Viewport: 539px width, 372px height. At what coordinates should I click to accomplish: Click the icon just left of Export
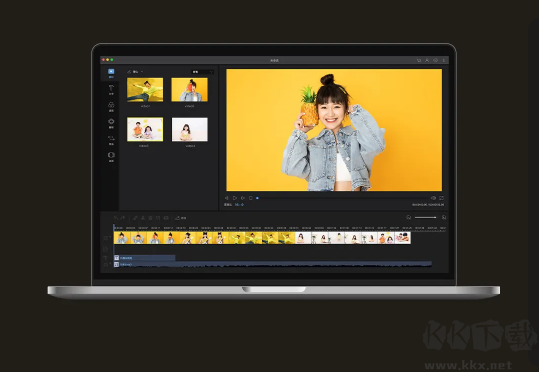(x=166, y=218)
